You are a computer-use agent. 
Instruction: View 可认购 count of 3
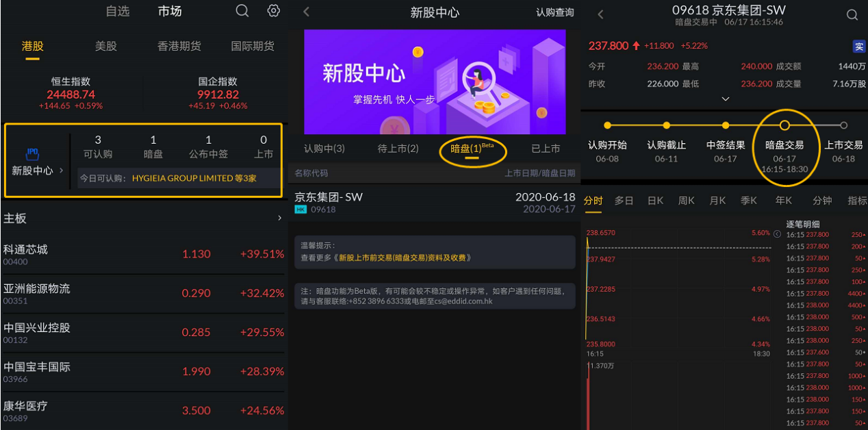click(98, 147)
